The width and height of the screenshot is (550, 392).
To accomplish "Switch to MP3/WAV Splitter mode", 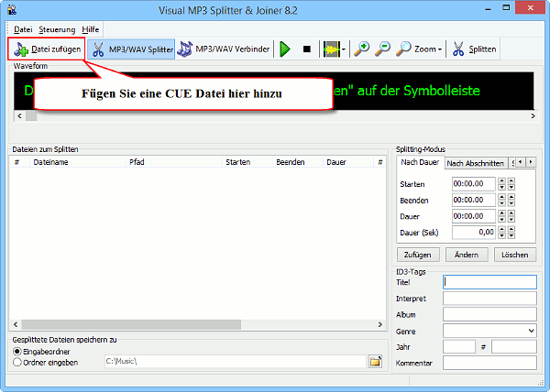I will (x=131, y=49).
